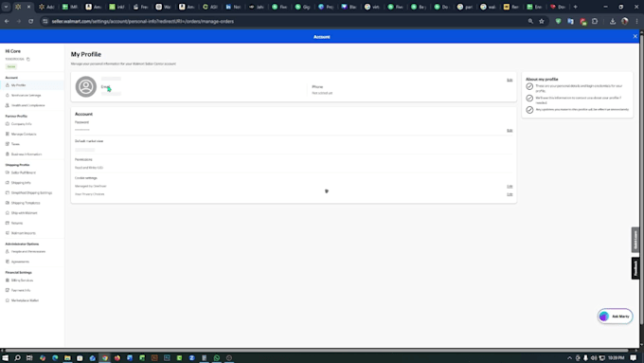Open My Profile in the sidebar
644x363 pixels.
click(18, 85)
